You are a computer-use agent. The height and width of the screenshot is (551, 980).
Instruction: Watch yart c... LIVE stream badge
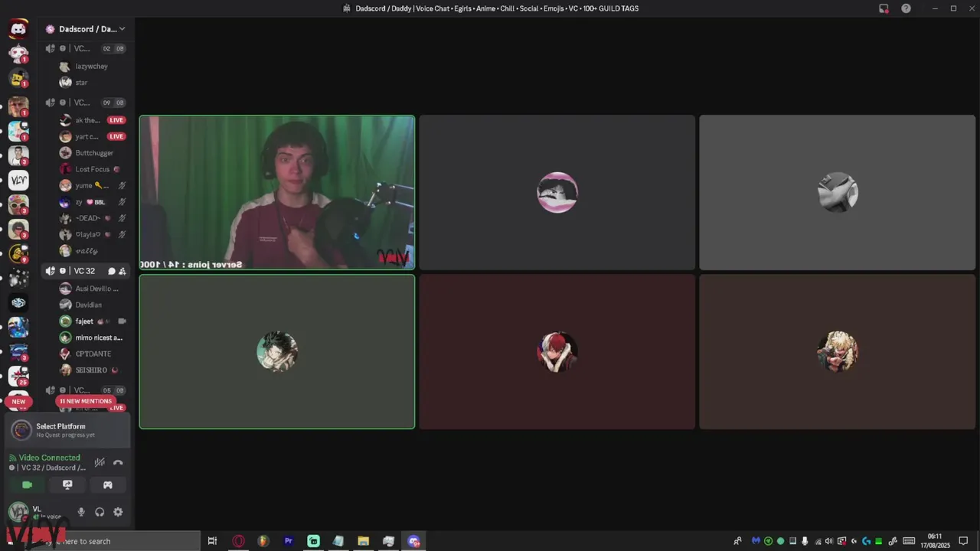click(116, 136)
